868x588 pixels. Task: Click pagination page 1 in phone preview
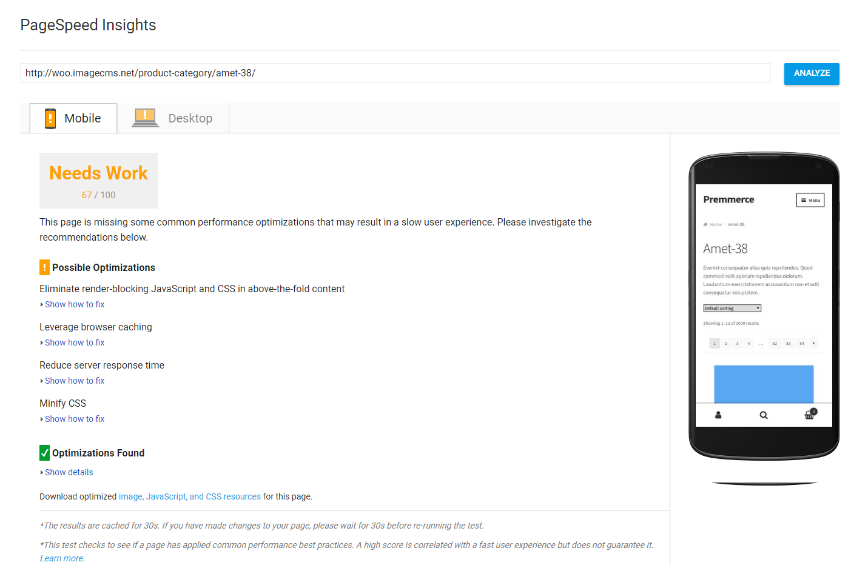(x=715, y=343)
